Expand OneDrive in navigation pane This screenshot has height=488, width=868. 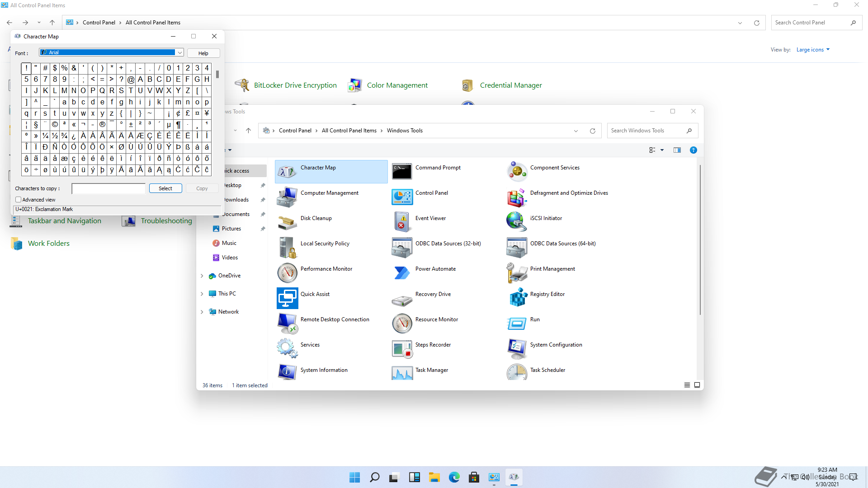click(x=202, y=276)
